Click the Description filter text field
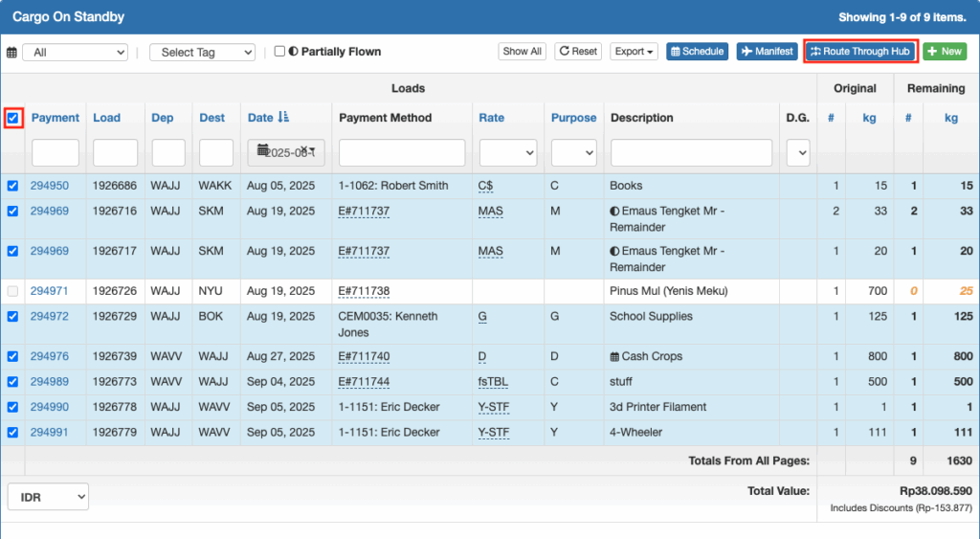 pyautogui.click(x=691, y=152)
